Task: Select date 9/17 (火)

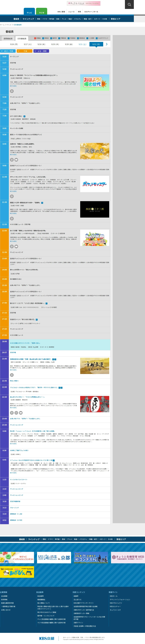Action: point(28,44)
